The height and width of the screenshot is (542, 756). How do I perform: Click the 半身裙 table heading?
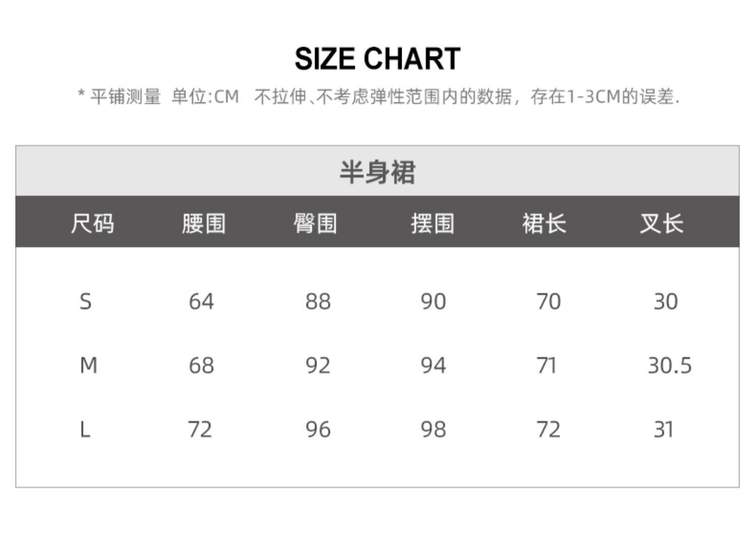point(377,172)
